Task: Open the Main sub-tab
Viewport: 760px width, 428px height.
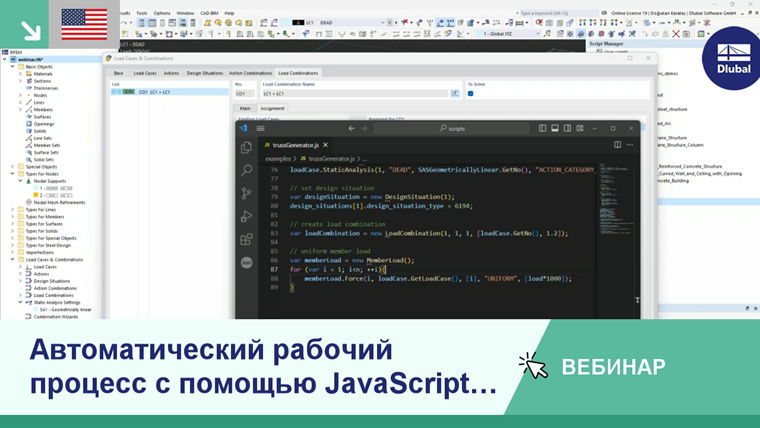Action: [x=245, y=108]
